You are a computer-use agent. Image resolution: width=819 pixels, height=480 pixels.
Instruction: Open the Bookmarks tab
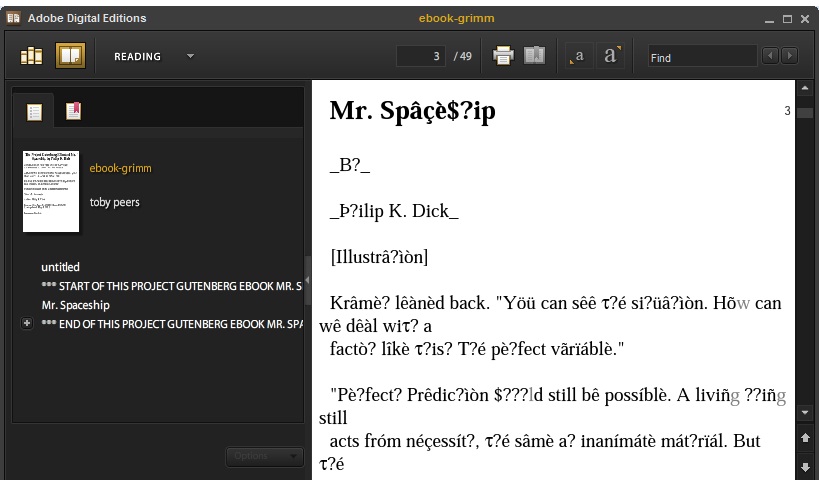[74, 111]
